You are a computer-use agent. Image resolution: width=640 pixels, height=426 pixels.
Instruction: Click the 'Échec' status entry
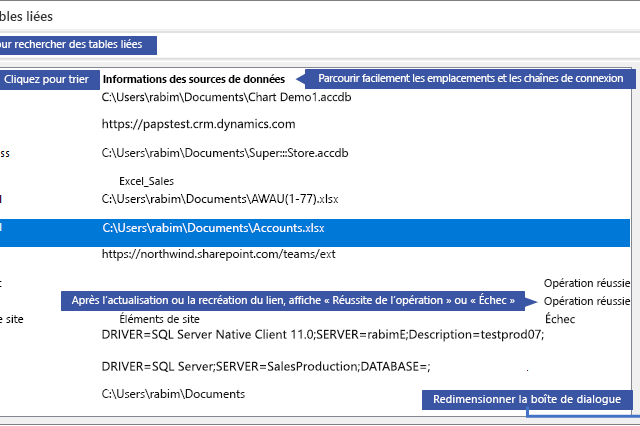[560, 319]
